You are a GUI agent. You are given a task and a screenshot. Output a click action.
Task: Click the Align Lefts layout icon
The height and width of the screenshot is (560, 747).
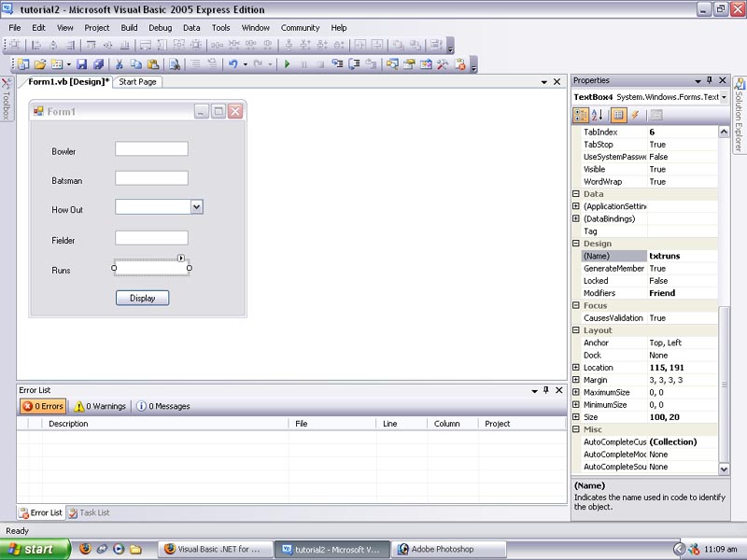pos(36,45)
